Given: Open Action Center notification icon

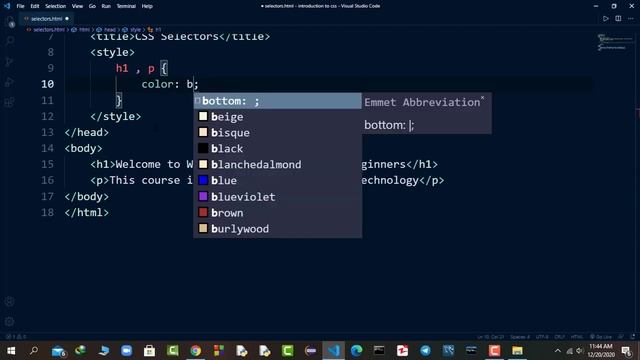Looking at the screenshot, I should point(627,351).
